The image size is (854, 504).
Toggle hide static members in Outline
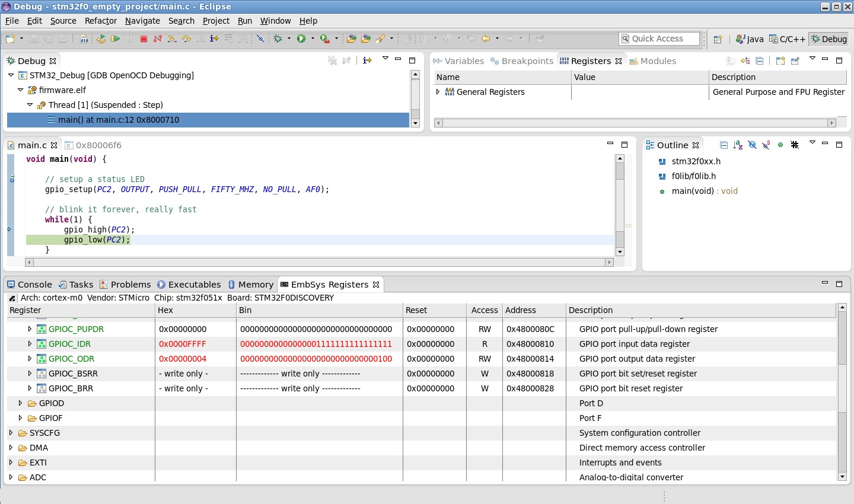click(x=766, y=145)
